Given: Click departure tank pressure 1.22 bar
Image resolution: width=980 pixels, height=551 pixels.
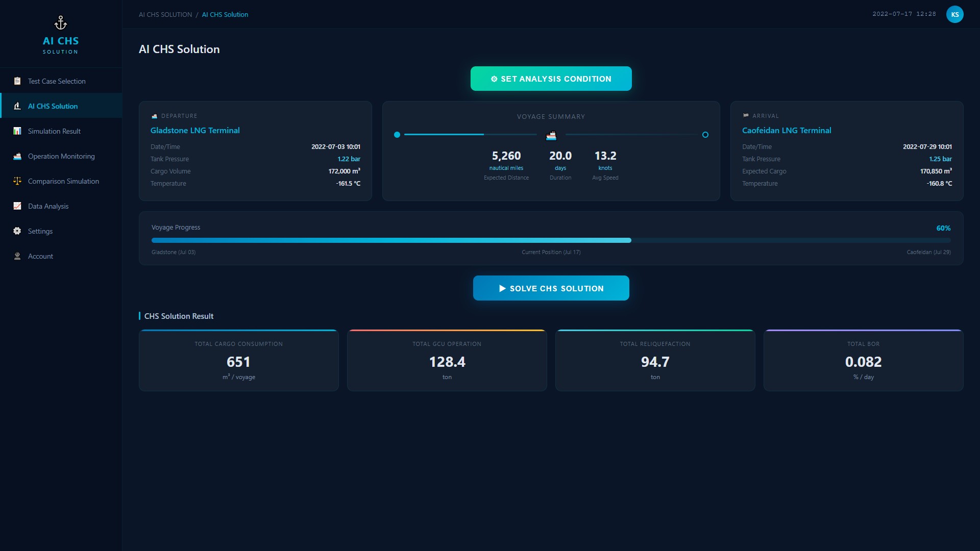Looking at the screenshot, I should pyautogui.click(x=349, y=159).
